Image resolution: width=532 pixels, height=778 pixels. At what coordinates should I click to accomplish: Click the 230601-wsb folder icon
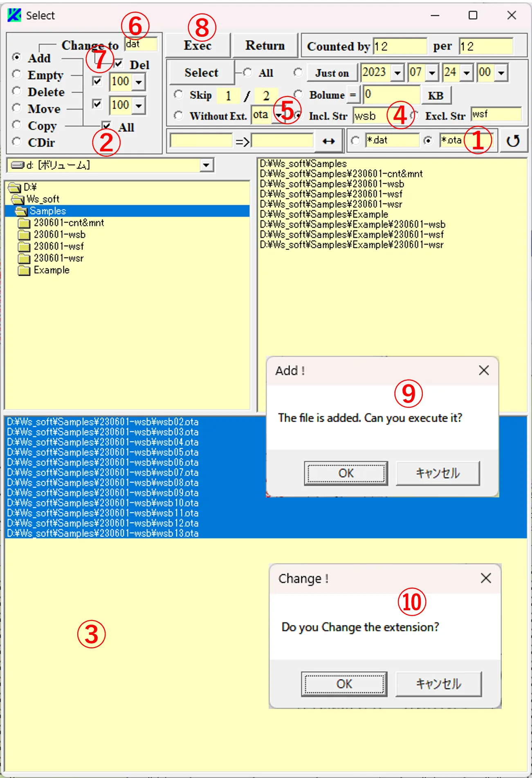[x=24, y=235]
